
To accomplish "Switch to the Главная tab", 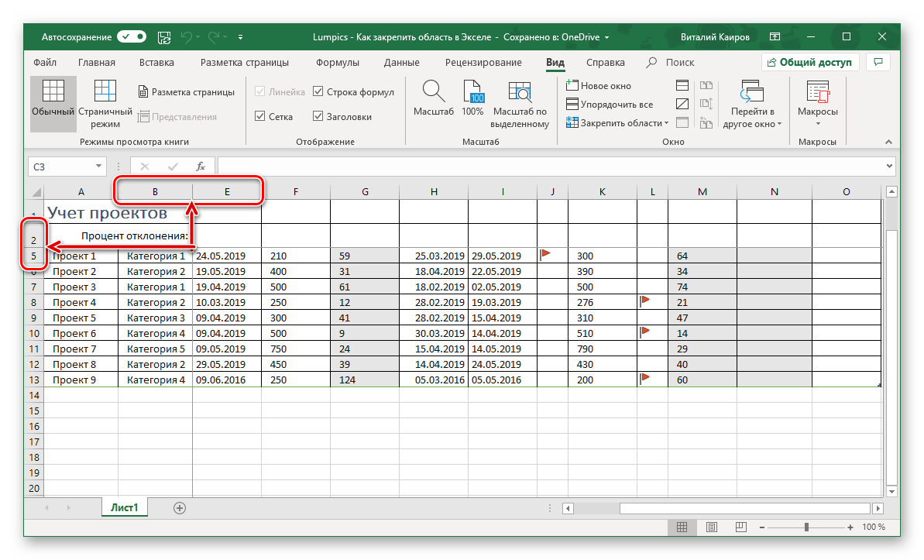I will coord(97,63).
